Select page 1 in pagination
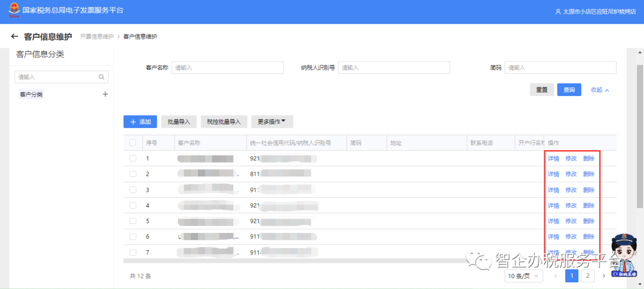This screenshot has height=289, width=644. click(572, 276)
